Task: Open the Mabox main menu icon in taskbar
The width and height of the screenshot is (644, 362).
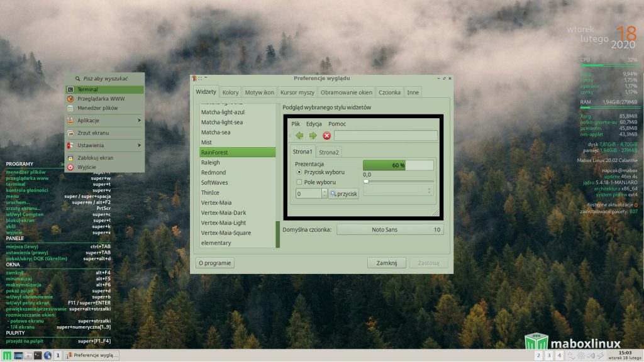Action: point(7,356)
